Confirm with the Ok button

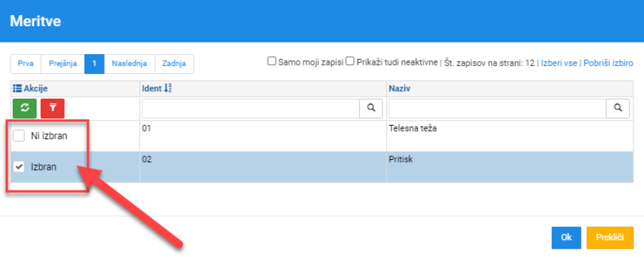click(x=567, y=238)
